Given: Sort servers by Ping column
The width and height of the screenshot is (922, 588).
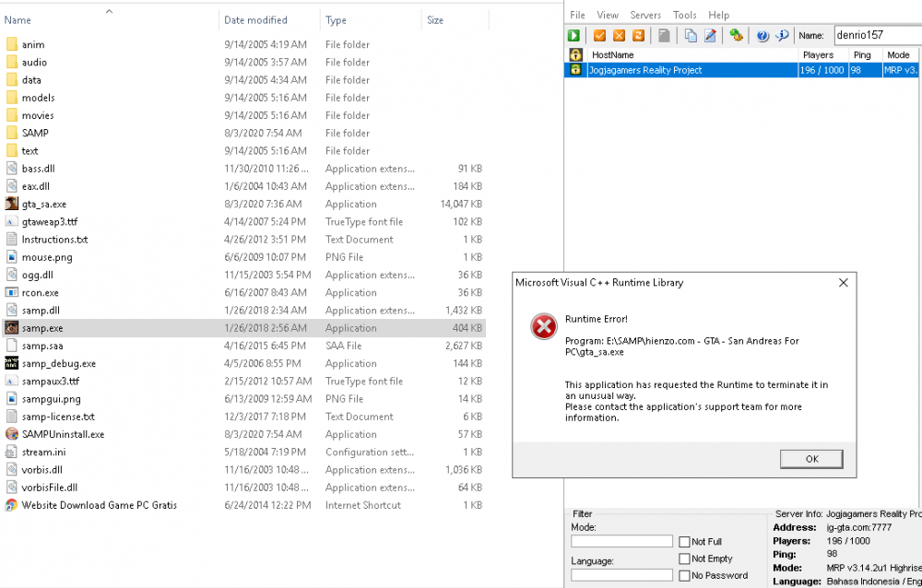Looking at the screenshot, I should 866,54.
